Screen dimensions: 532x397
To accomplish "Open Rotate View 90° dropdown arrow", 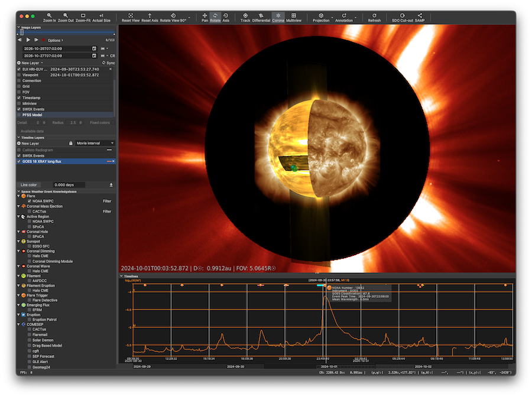I will 189,18.
